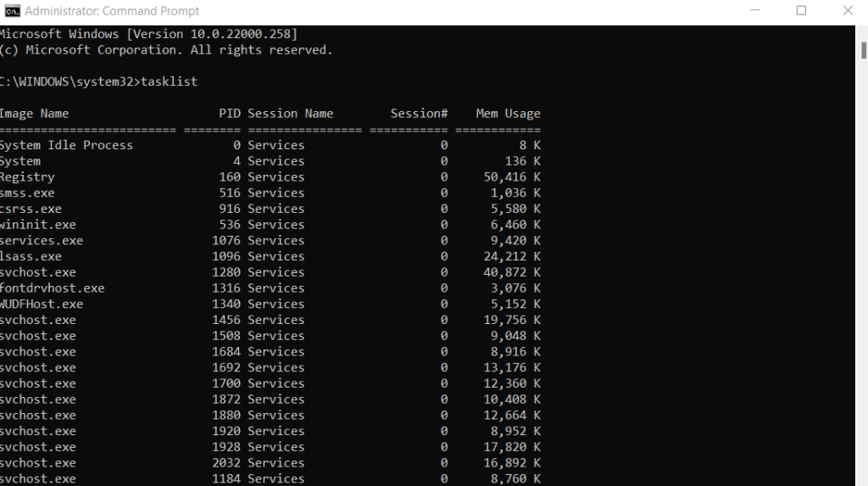The height and width of the screenshot is (486, 868).
Task: Close the Command Prompt window
Action: tap(848, 10)
